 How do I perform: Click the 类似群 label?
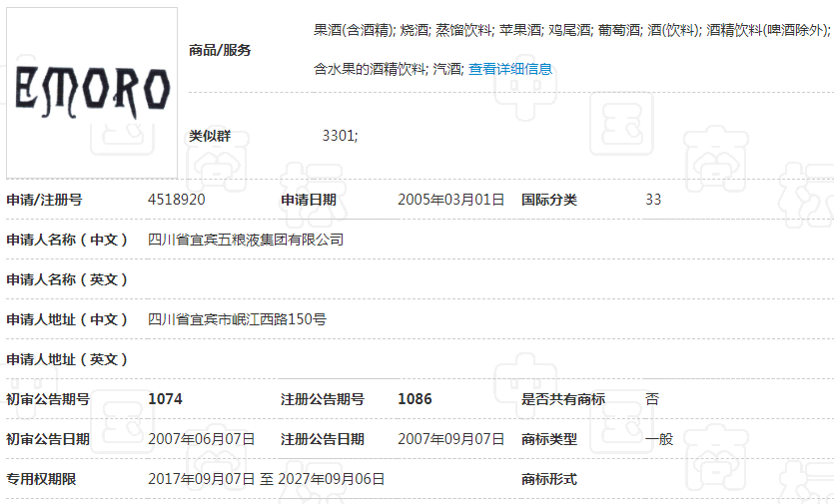(x=210, y=136)
